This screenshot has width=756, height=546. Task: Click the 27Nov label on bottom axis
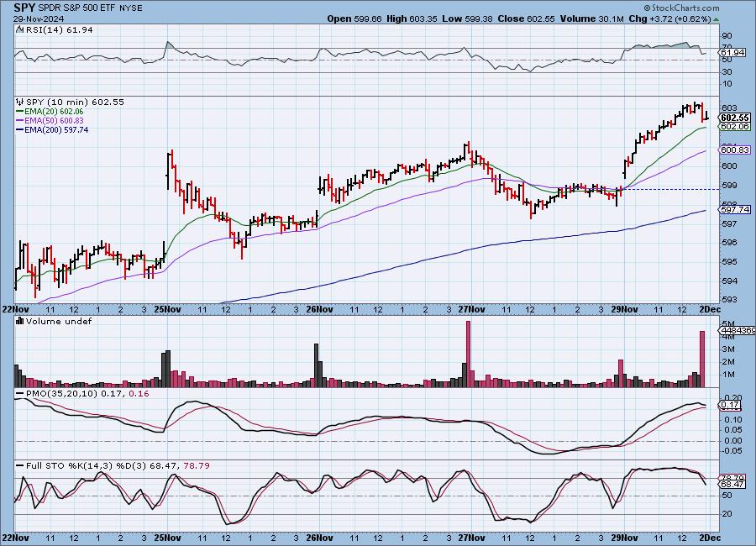coord(471,538)
